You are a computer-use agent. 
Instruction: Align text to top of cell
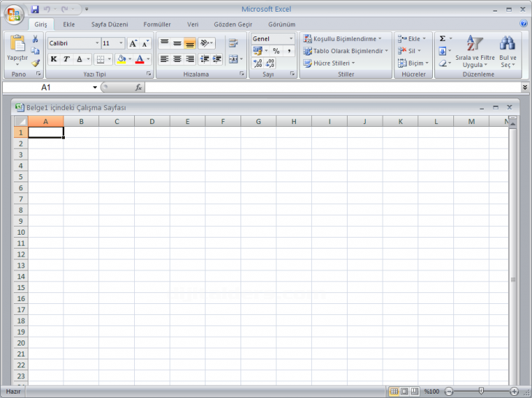164,43
